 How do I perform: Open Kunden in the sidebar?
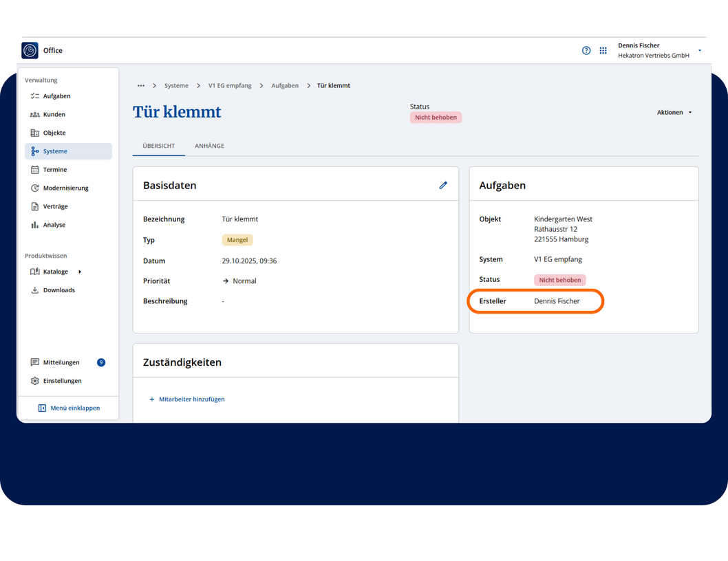(54, 115)
